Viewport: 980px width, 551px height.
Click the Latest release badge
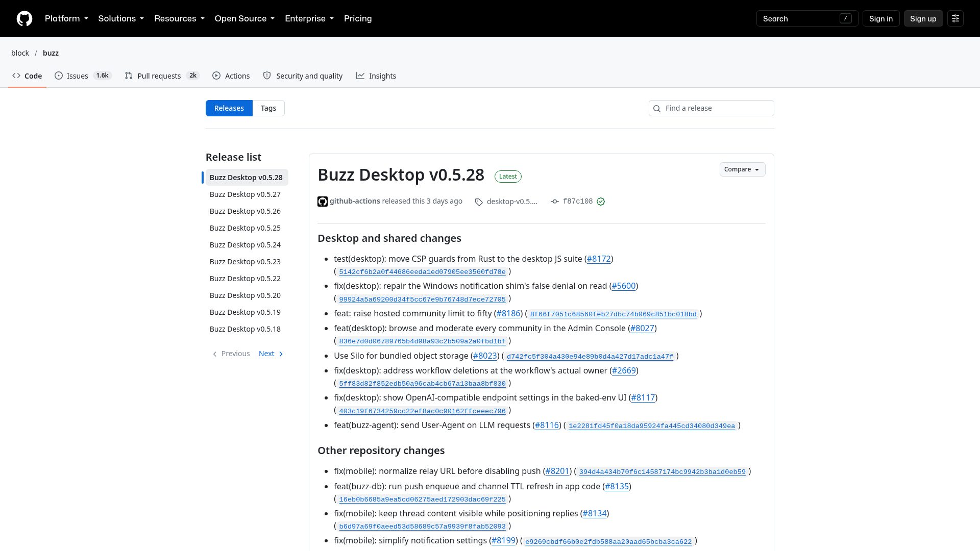point(508,177)
